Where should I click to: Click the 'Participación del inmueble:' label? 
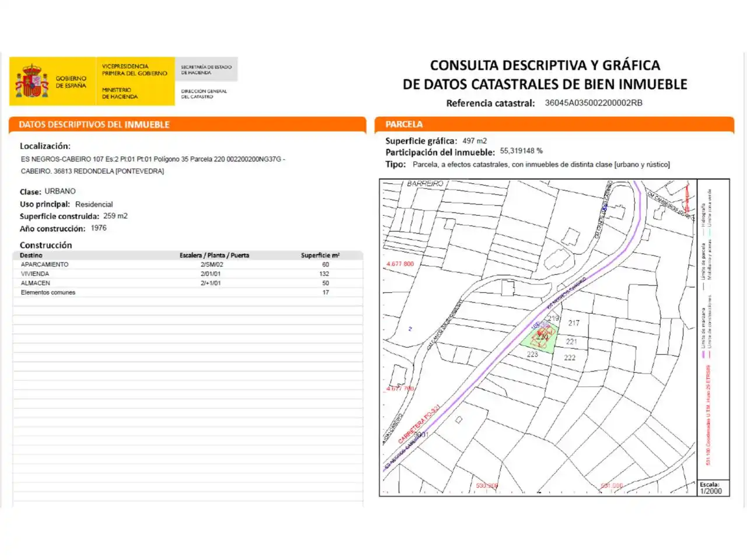click(x=440, y=153)
